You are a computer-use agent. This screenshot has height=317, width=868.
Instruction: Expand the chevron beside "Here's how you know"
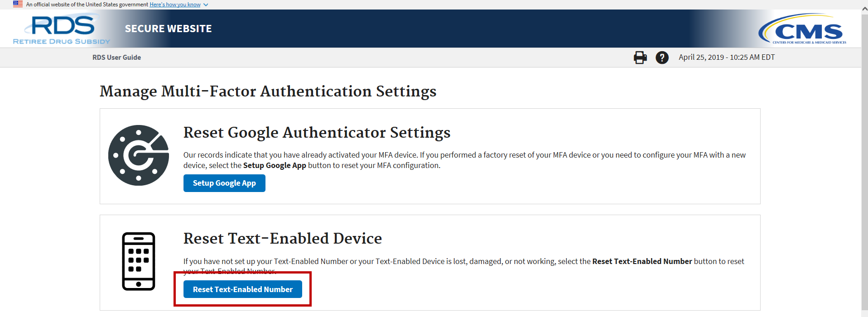click(x=206, y=5)
